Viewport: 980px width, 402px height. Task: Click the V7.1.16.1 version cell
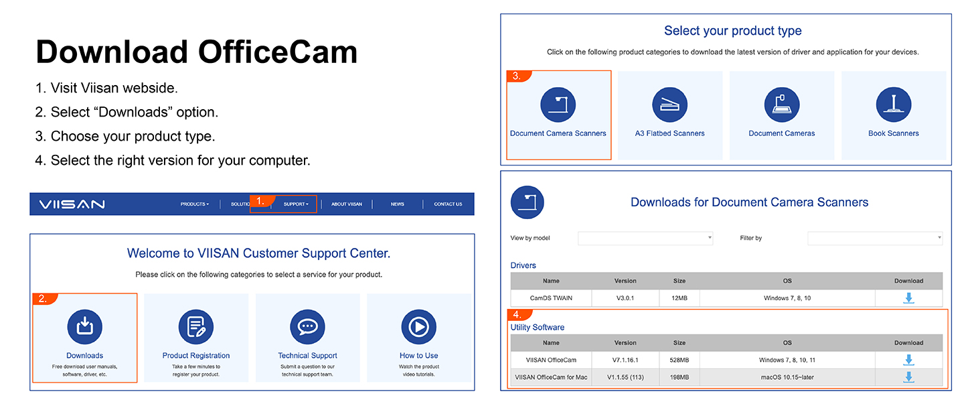(x=625, y=360)
